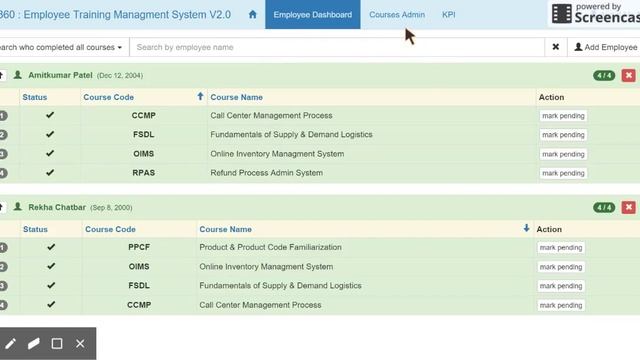
Task: Open the completed-all-courses search filter dropdown
Action: click(63, 47)
